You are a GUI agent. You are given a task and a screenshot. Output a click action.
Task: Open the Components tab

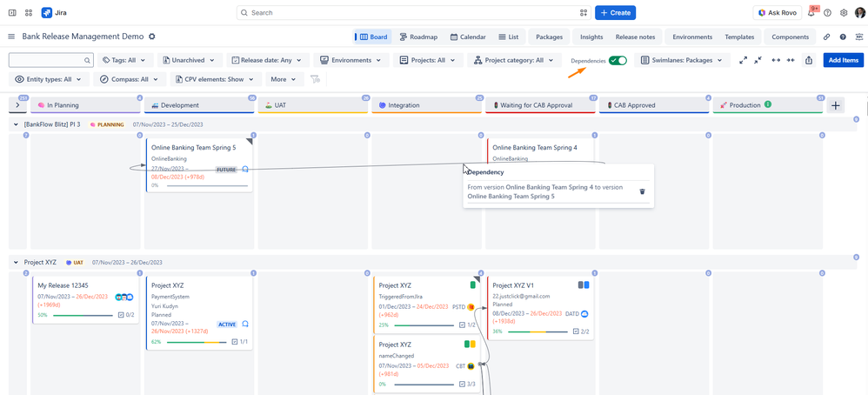click(x=790, y=37)
